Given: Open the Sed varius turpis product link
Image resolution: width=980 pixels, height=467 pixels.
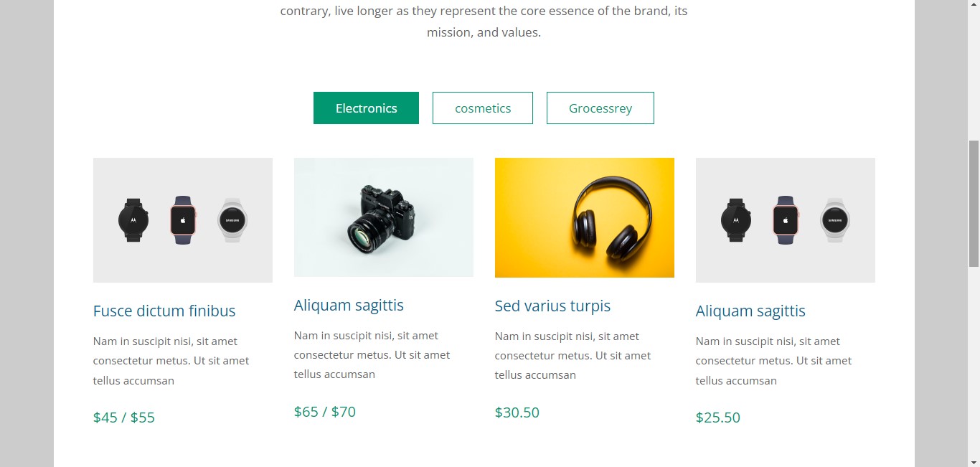Looking at the screenshot, I should tap(552, 306).
